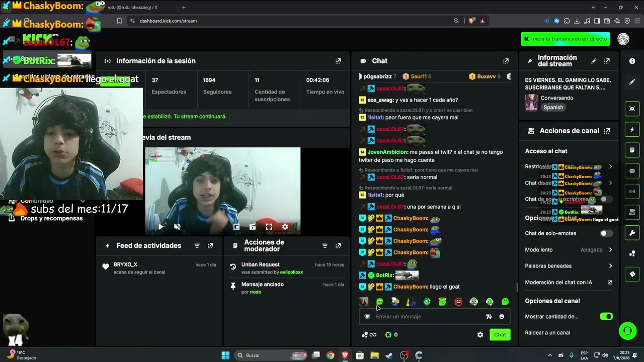
Task: Select the document icon in right sidebar
Action: 632,150
